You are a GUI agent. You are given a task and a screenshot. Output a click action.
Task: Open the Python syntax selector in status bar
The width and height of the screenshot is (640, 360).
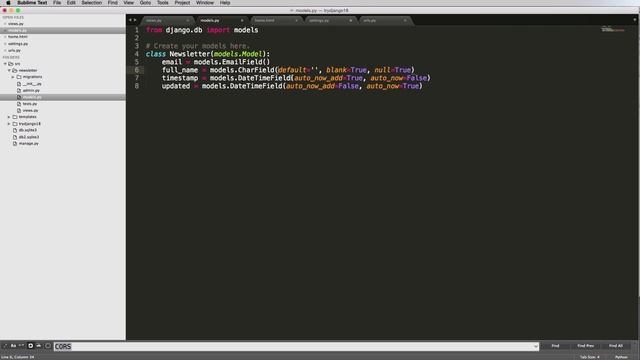[621, 357]
